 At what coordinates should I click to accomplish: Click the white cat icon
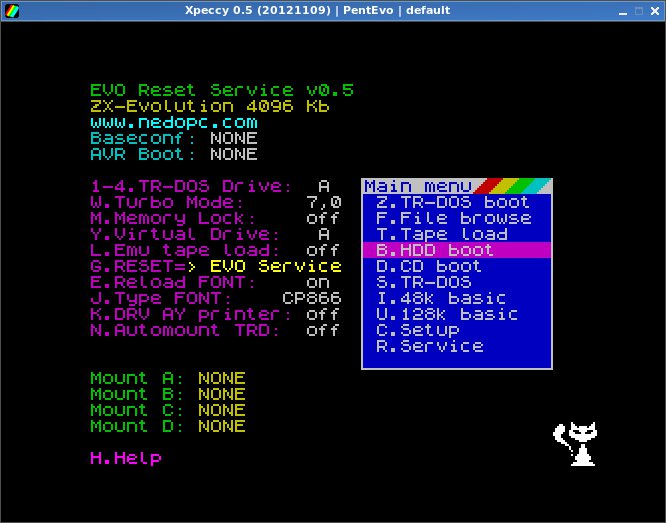coord(574,445)
